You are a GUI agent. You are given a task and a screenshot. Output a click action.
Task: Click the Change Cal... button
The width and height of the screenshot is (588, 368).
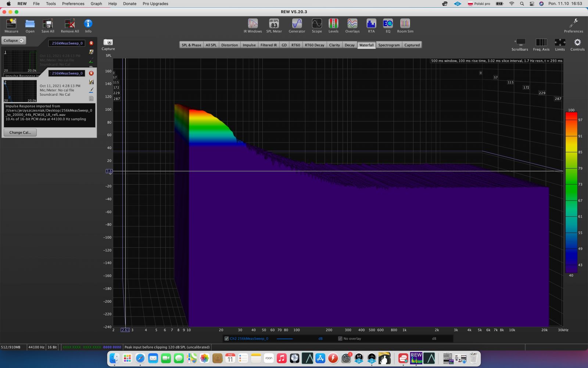pyautogui.click(x=20, y=132)
